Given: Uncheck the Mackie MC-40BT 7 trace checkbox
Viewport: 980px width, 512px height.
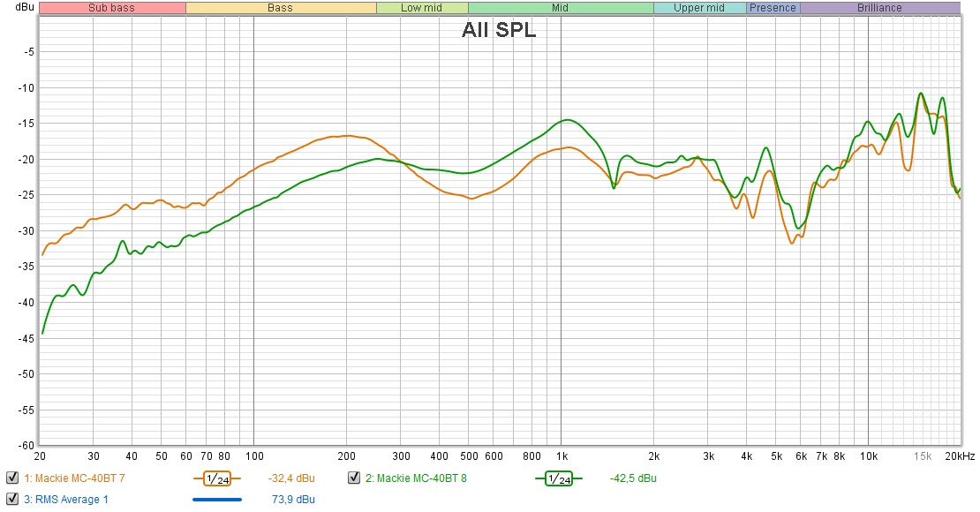Looking at the screenshot, I should 11,478.
